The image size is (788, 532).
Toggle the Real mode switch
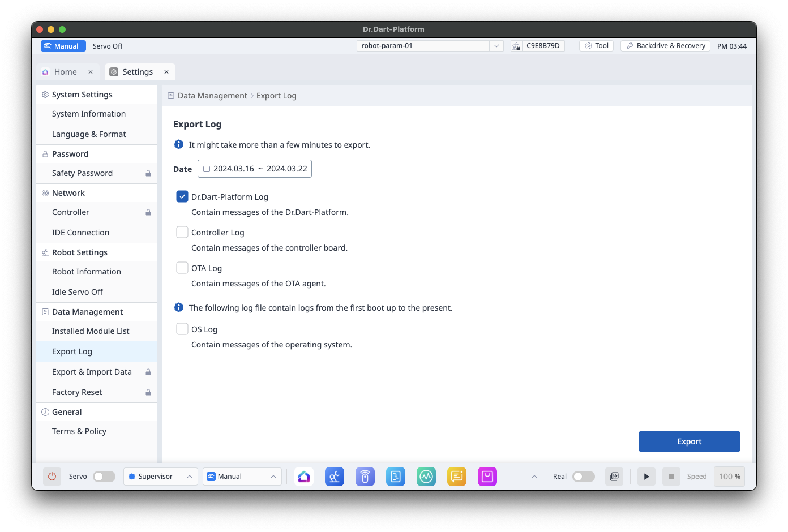coord(584,477)
